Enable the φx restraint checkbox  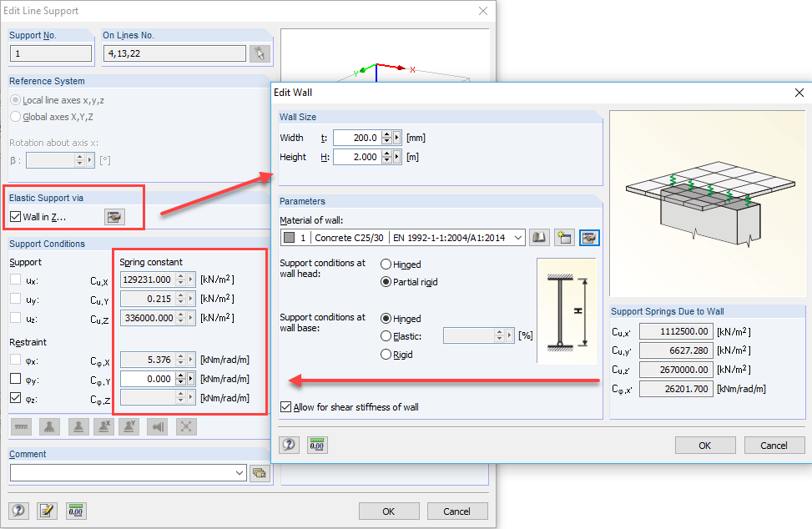tap(16, 360)
